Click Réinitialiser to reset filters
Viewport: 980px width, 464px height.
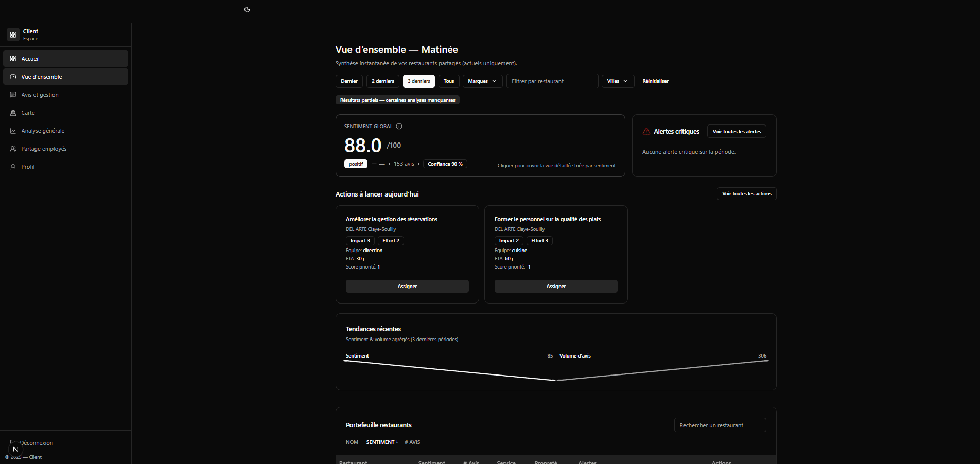[655, 81]
